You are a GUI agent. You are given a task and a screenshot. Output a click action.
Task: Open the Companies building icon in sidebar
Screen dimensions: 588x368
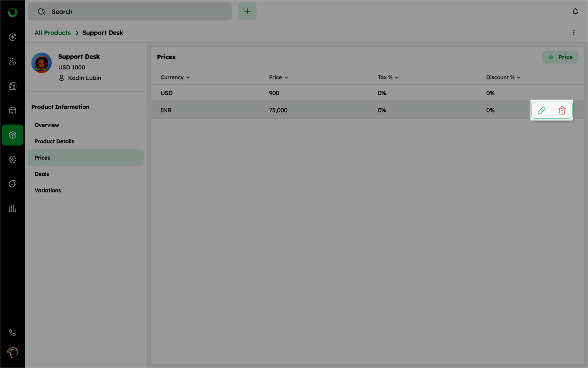coord(12,86)
